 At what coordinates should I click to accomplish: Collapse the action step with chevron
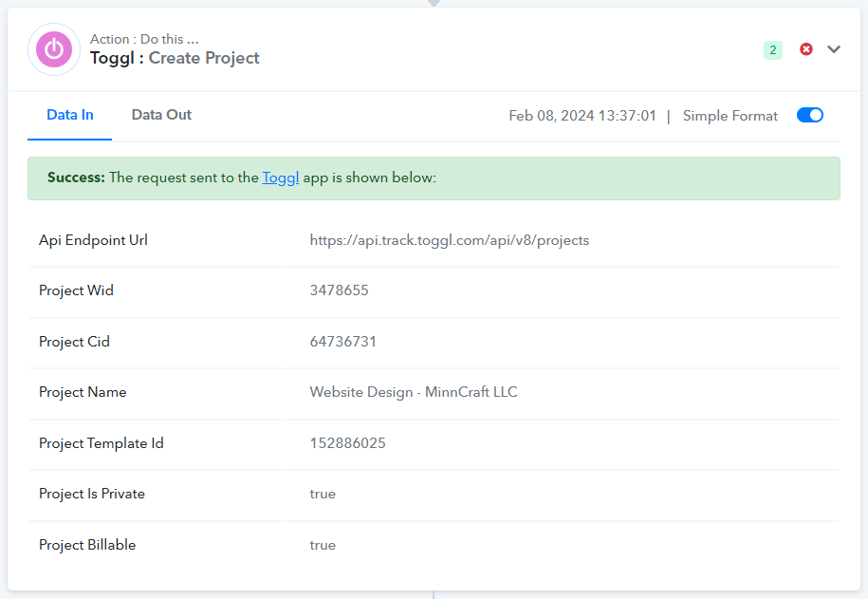(834, 49)
